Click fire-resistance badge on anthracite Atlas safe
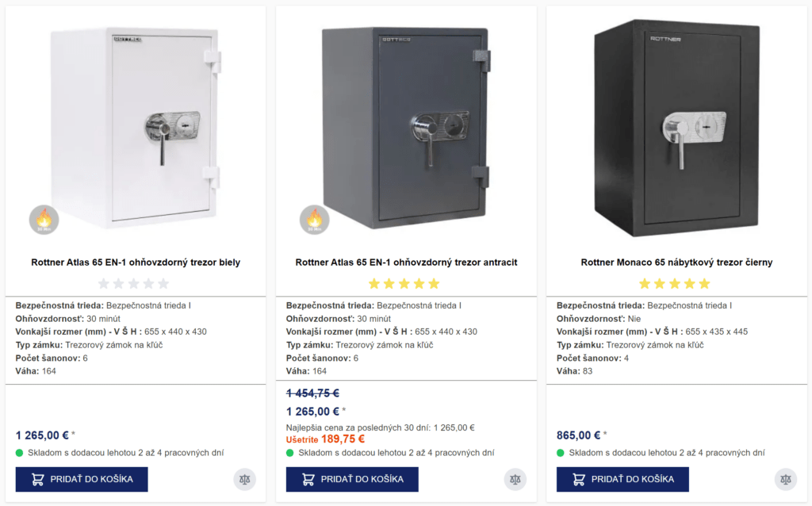The width and height of the screenshot is (812, 506). (315, 220)
